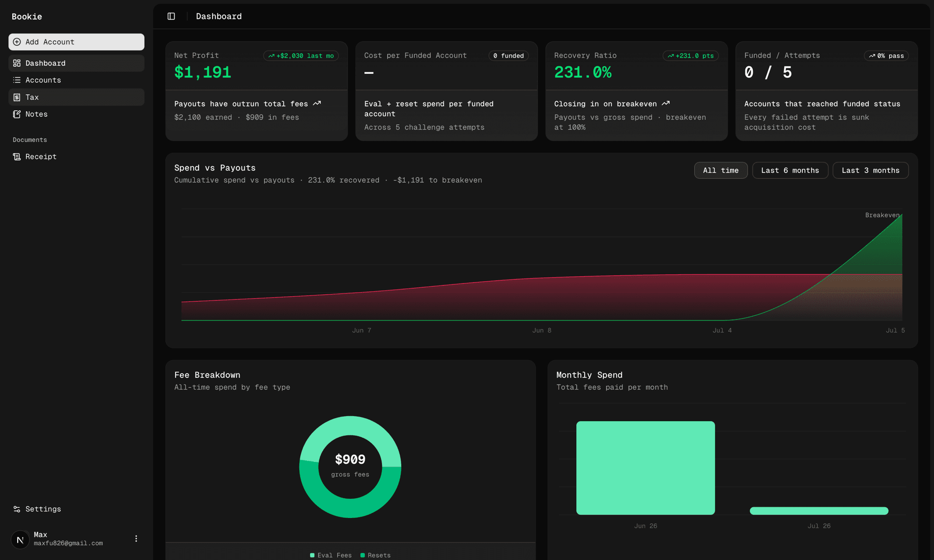The height and width of the screenshot is (560, 934).
Task: Click trend arrow beside Payouts have outrun fees
Action: click(317, 104)
